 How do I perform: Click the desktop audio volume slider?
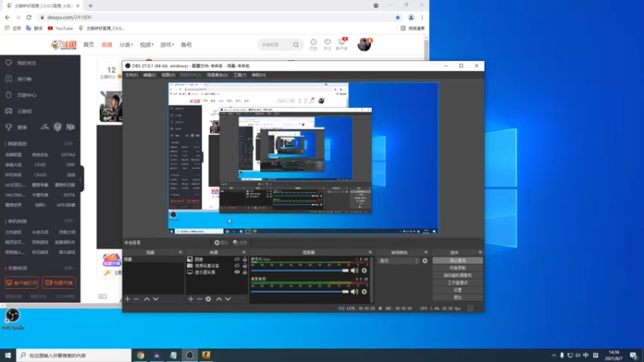click(299, 292)
